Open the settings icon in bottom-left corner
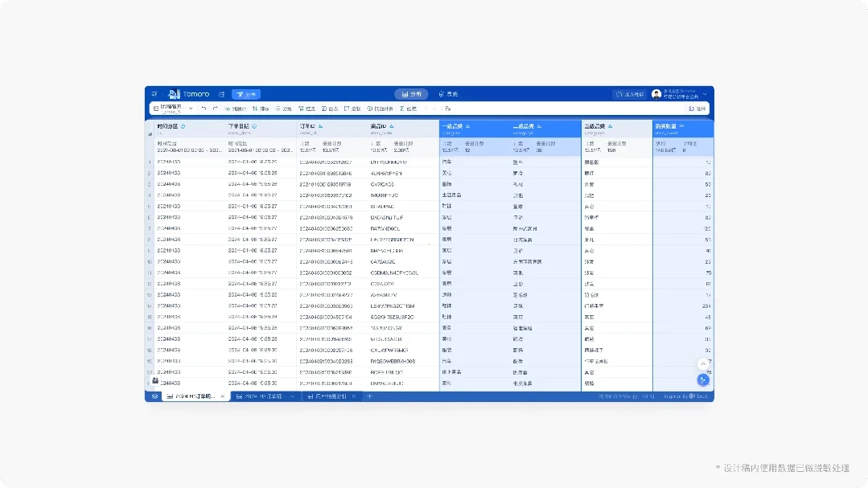The width and height of the screenshot is (868, 488). click(x=154, y=396)
